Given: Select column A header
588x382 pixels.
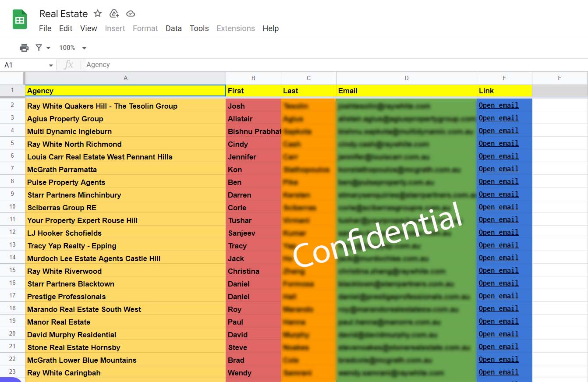Looking at the screenshot, I should point(125,78).
